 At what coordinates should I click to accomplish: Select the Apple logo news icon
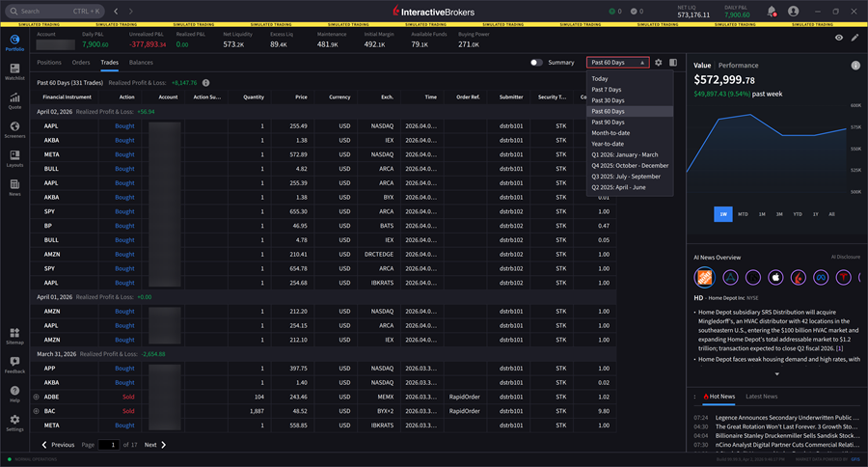tap(773, 278)
